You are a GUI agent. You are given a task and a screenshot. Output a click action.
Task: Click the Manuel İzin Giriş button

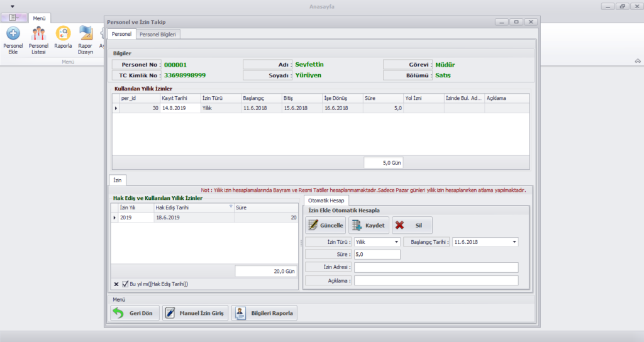click(x=195, y=313)
